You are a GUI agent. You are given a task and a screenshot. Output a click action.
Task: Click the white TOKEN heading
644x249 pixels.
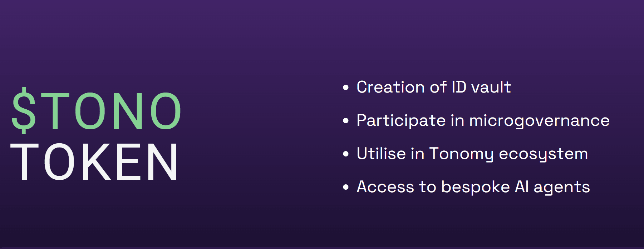[x=95, y=162]
